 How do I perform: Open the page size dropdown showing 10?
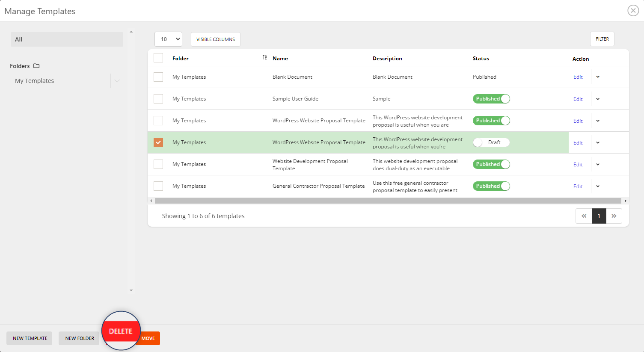(x=168, y=39)
